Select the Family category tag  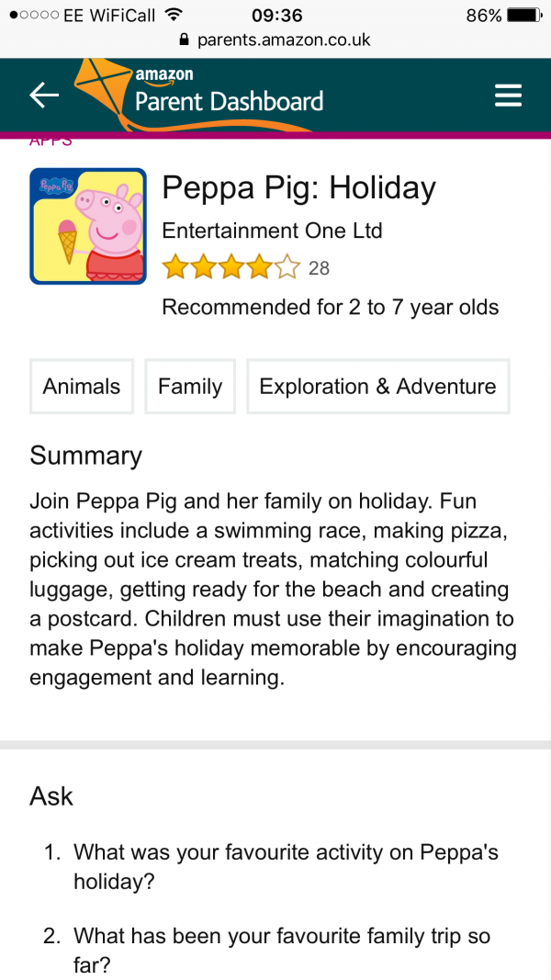pyautogui.click(x=190, y=387)
